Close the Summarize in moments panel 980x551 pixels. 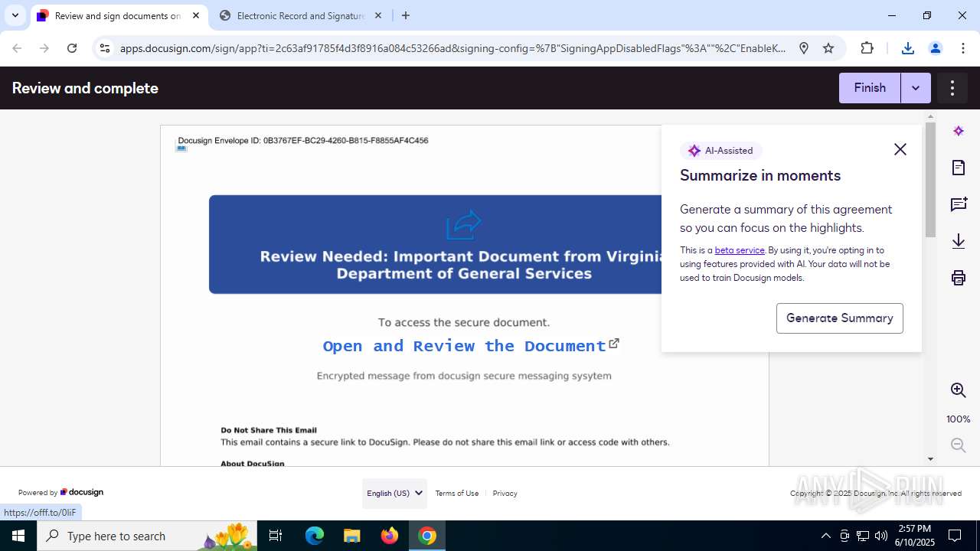(x=900, y=149)
